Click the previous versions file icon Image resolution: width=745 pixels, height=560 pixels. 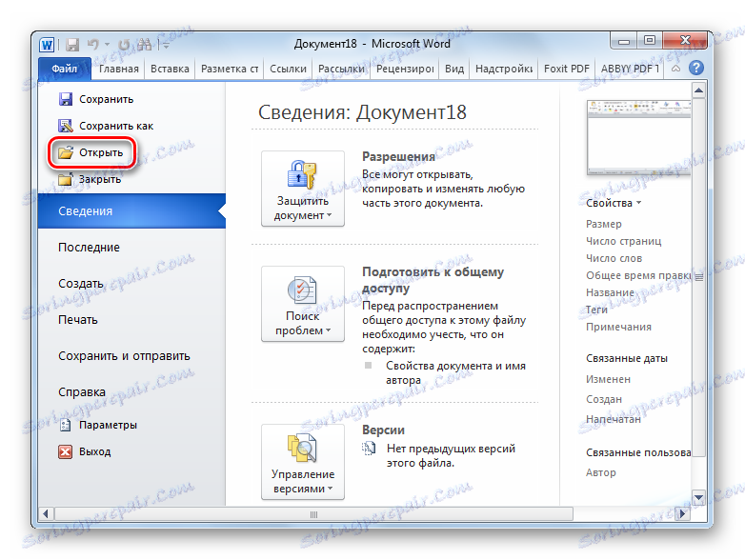tap(369, 448)
